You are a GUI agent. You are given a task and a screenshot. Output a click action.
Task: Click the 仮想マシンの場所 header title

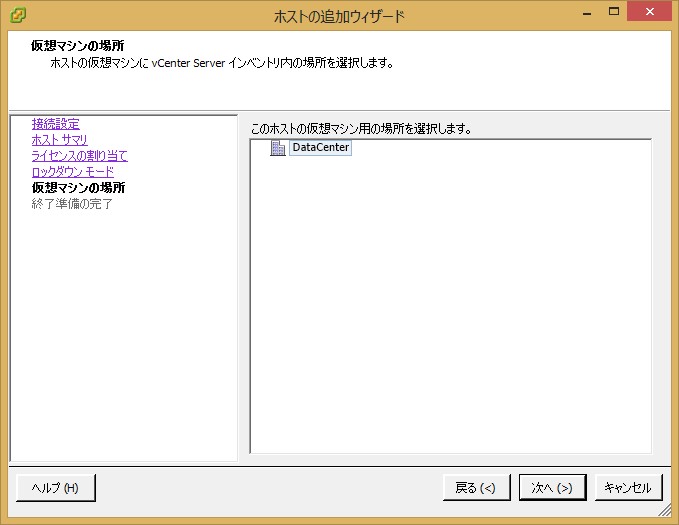click(x=78, y=45)
